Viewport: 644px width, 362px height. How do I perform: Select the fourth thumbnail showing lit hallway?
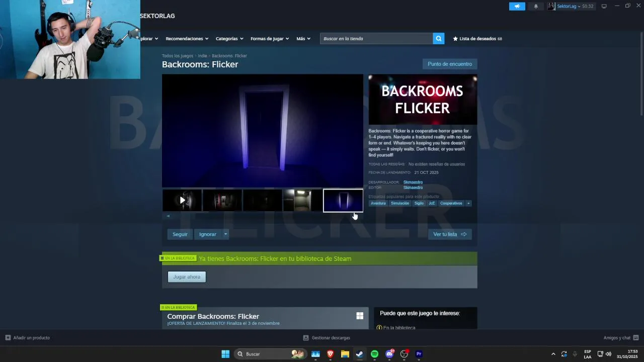(x=303, y=201)
